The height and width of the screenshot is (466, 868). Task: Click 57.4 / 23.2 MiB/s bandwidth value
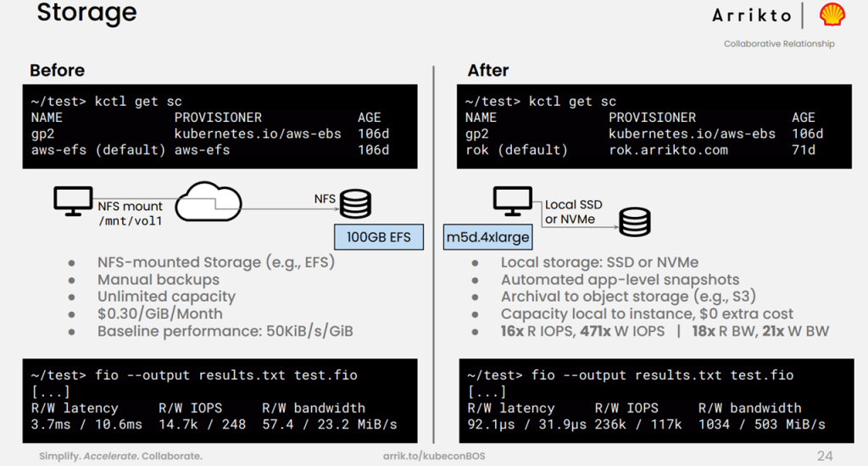330,424
